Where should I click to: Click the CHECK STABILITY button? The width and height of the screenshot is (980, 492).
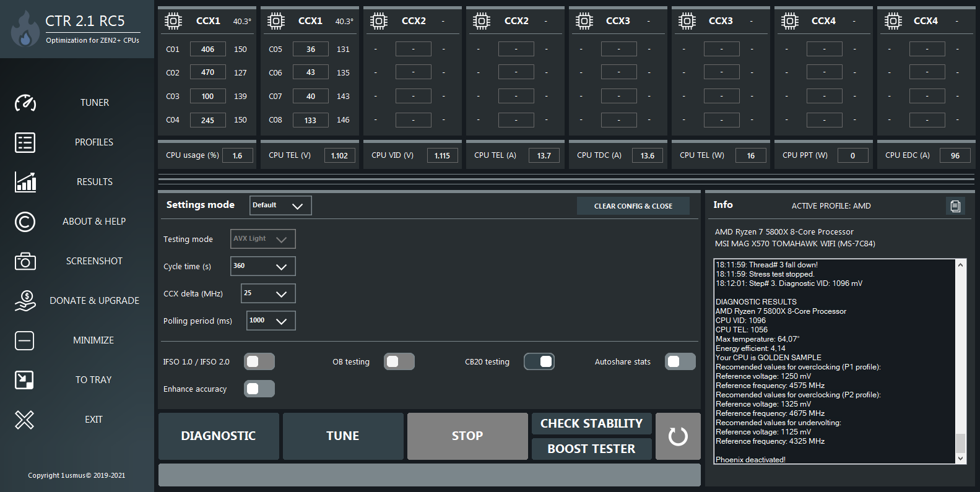click(x=592, y=424)
